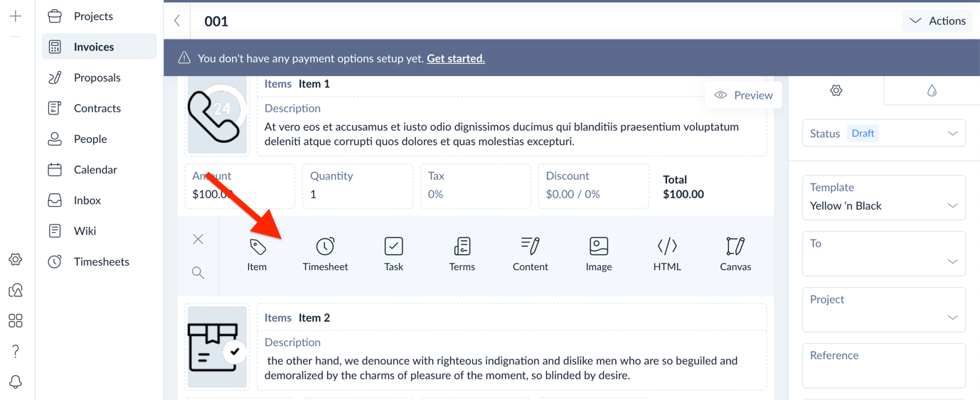Open Proposals in the sidebar

pos(97,77)
